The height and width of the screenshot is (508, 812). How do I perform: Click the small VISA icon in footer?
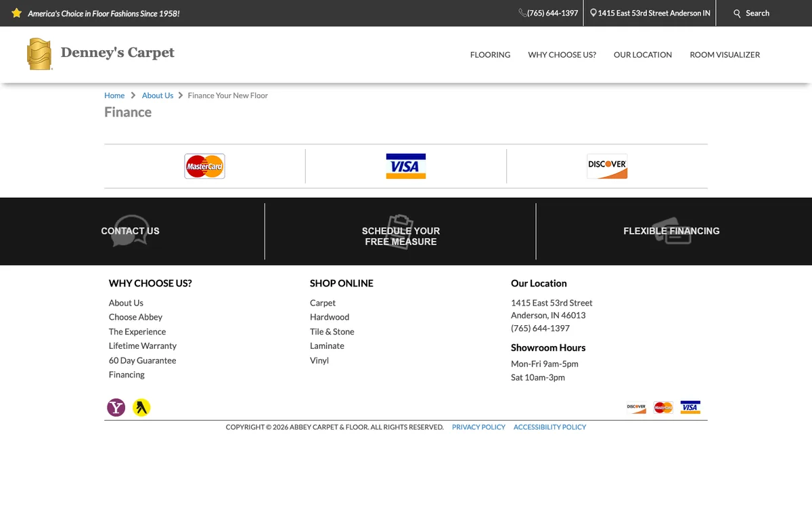coord(690,407)
